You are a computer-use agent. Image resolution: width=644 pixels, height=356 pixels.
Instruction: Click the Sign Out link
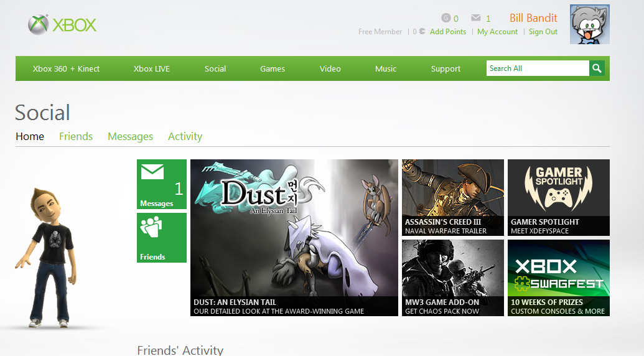pyautogui.click(x=543, y=32)
